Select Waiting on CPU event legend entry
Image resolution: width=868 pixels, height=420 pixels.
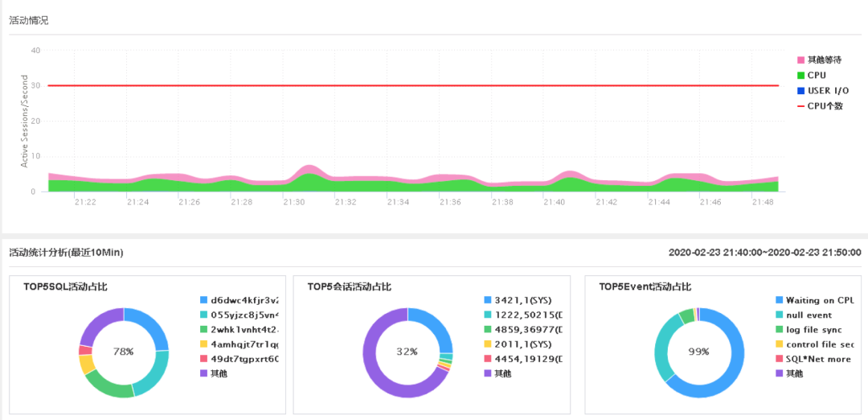[x=815, y=300]
